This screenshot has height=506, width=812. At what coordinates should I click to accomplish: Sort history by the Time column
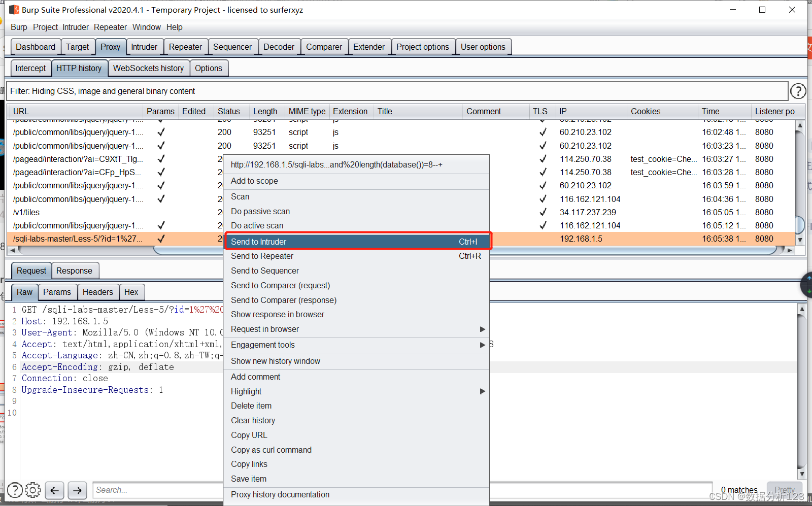pos(724,112)
